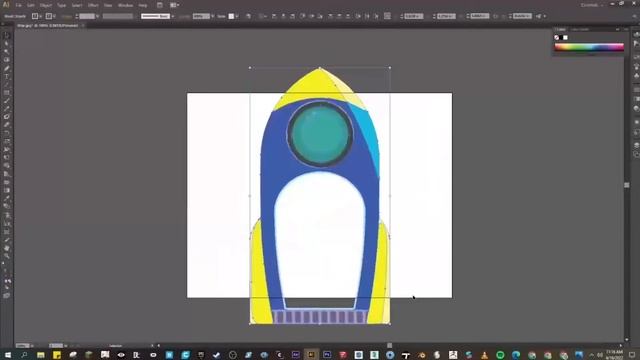Open the opacity percentage dropdown
This screenshot has height=360, width=640.
[x=213, y=16]
